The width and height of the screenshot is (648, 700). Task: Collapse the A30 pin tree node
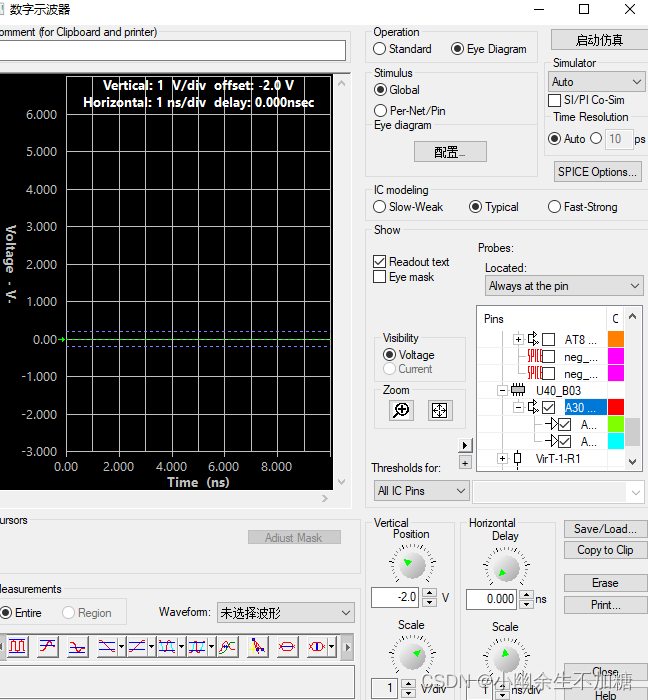pos(518,407)
